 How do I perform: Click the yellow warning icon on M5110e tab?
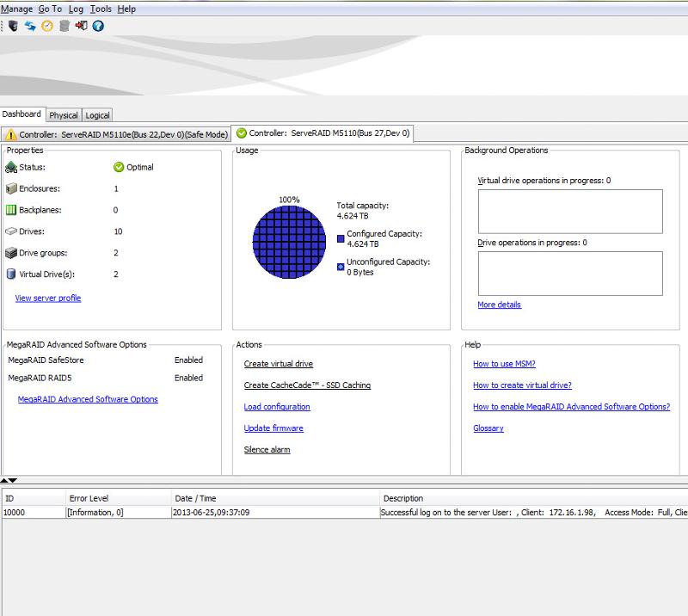tap(11, 135)
